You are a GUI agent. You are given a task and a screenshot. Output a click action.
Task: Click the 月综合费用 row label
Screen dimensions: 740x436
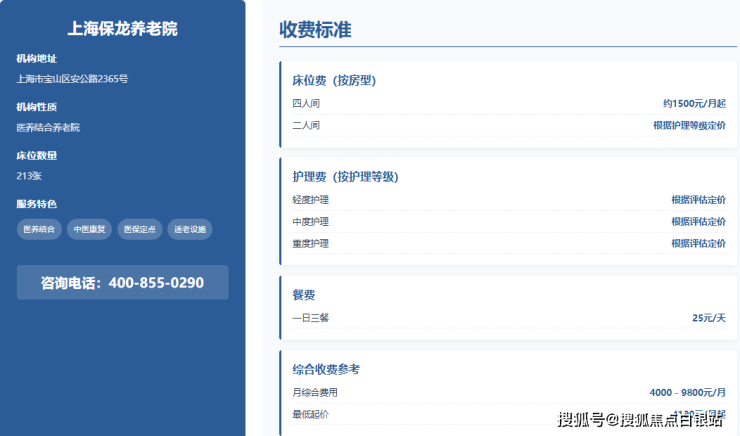click(315, 392)
